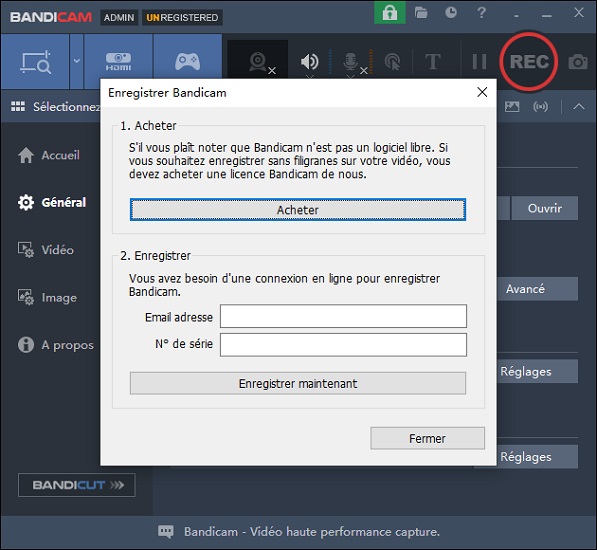597x550 pixels.
Task: Click the lower Réglages button
Action: (x=538, y=456)
